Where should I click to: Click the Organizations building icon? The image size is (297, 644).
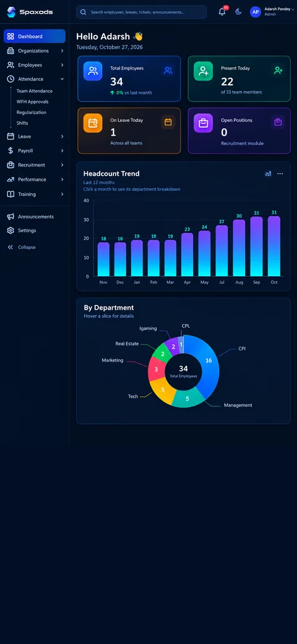[x=11, y=51]
